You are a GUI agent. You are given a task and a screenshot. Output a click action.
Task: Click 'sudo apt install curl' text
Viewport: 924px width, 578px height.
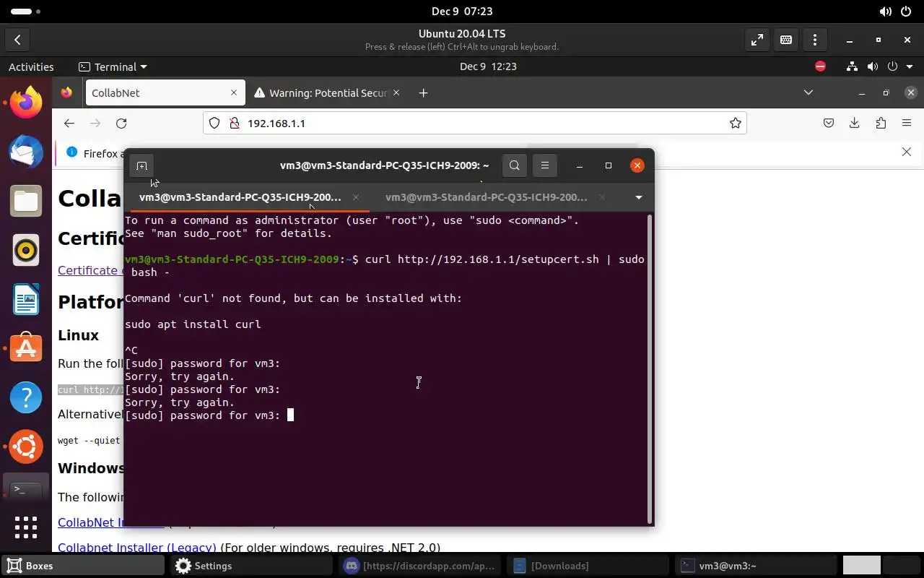(x=193, y=324)
